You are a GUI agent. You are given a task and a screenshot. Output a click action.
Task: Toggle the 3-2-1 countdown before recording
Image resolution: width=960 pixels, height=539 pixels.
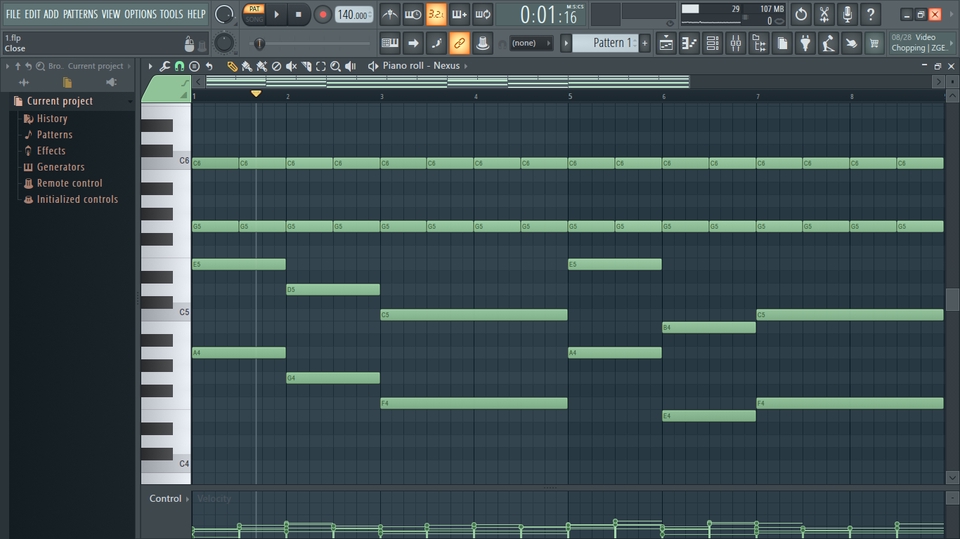point(436,14)
